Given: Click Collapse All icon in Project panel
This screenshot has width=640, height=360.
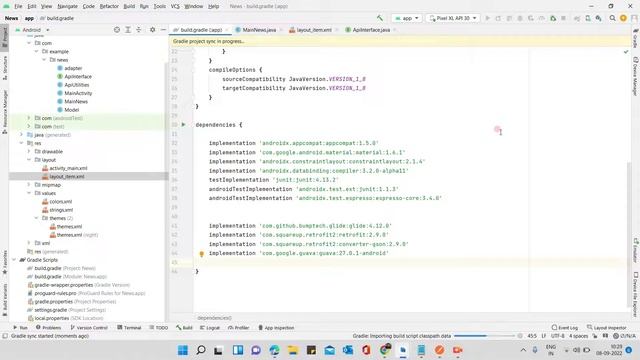Looking at the screenshot, I should tap(139, 30).
